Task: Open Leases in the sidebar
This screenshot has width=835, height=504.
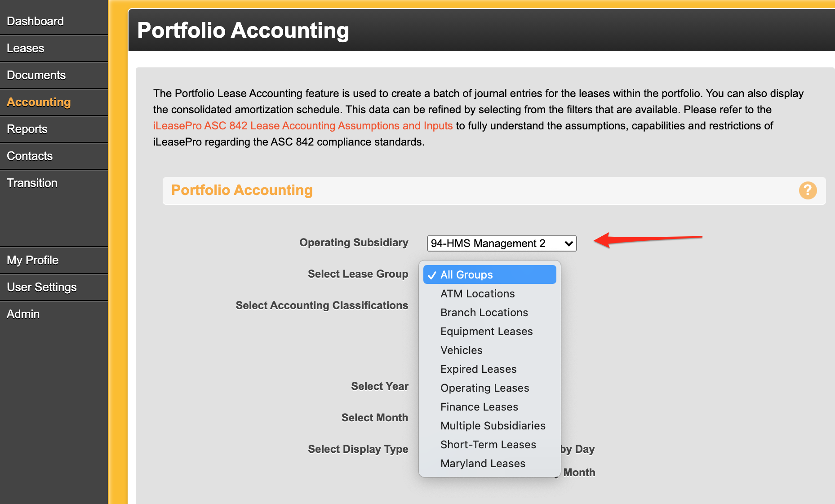Action: pos(54,48)
